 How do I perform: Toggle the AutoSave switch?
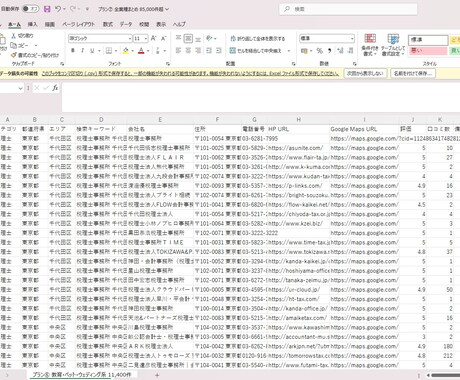point(30,9)
